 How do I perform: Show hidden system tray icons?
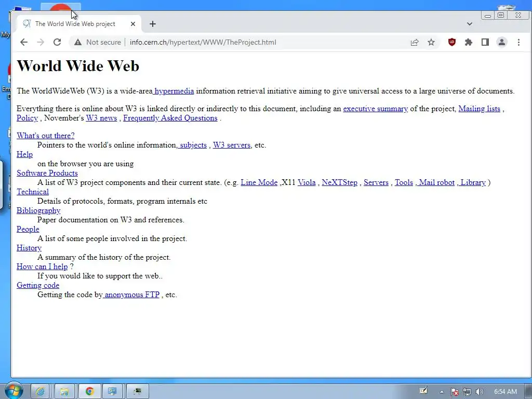point(442,392)
